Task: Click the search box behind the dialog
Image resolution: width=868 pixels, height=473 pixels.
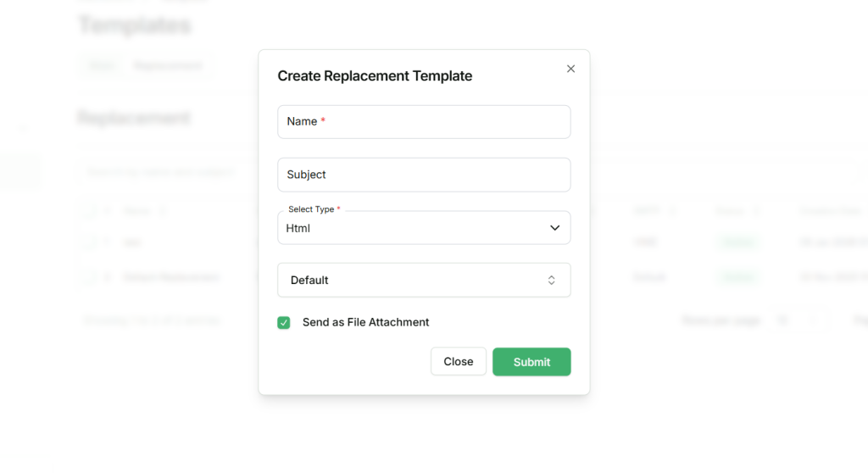Action: coord(161,172)
